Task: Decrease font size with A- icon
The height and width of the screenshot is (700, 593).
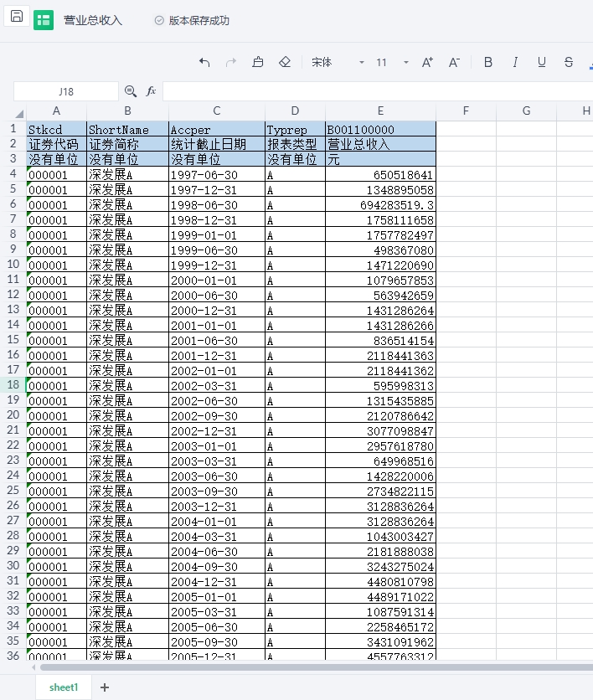Action: click(x=454, y=62)
